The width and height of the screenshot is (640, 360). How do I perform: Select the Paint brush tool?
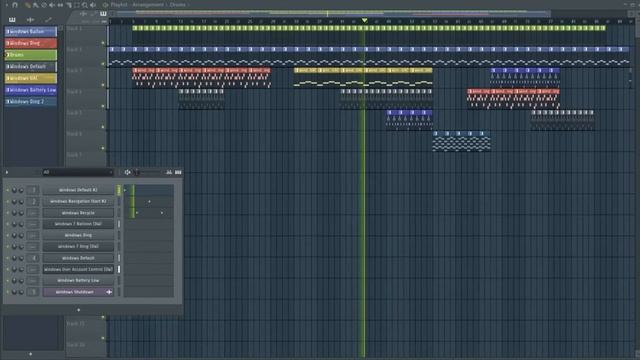[x=36, y=5]
